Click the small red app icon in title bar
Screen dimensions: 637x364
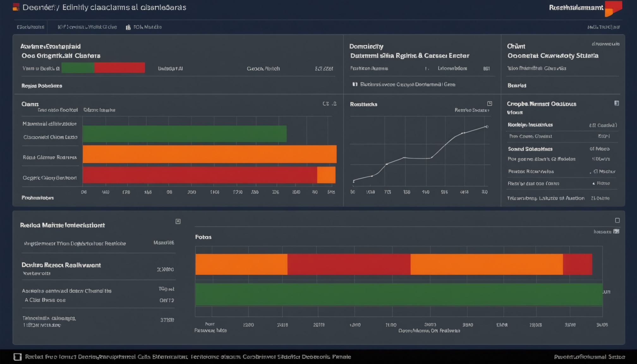tap(16, 7)
